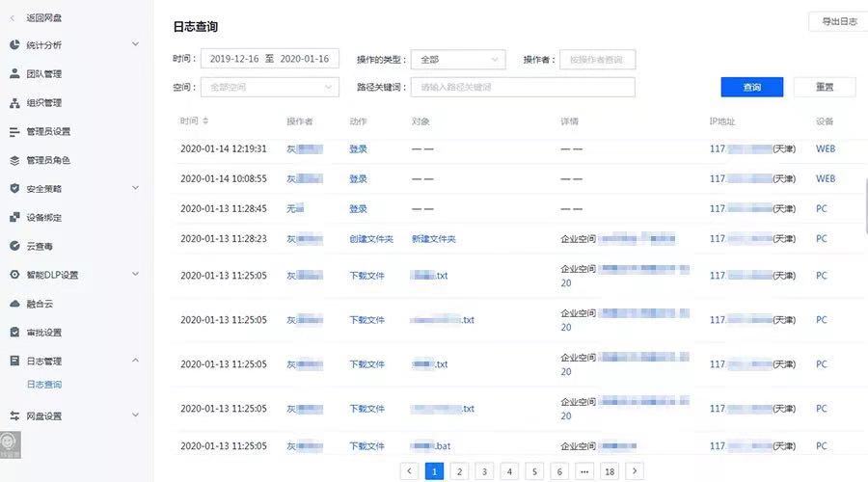
Task: Click the 团队管理 person icon
Action: pos(14,74)
